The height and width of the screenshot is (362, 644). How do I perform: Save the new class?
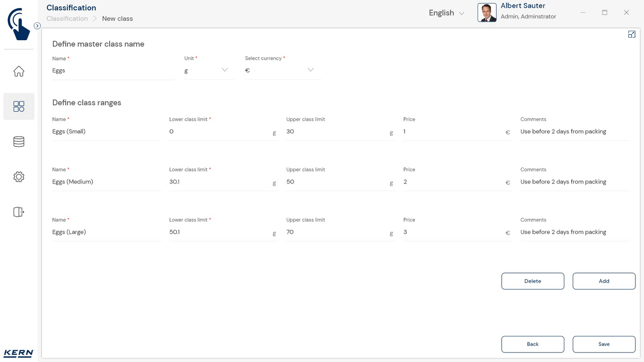pyautogui.click(x=604, y=344)
